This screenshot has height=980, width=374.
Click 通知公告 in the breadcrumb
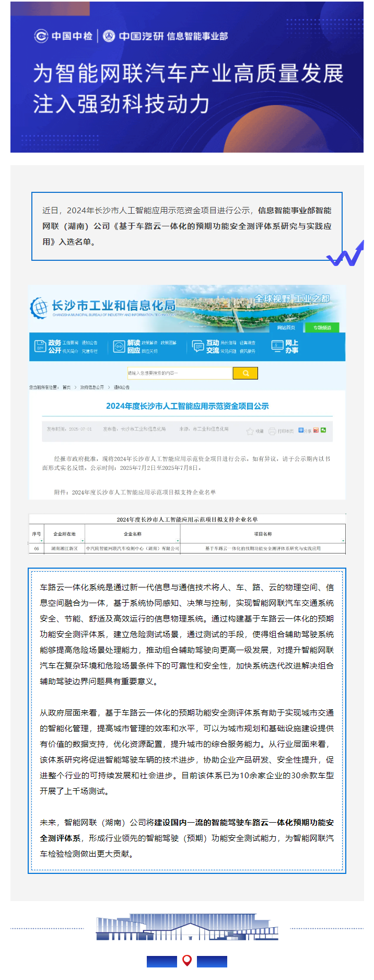coord(122,387)
